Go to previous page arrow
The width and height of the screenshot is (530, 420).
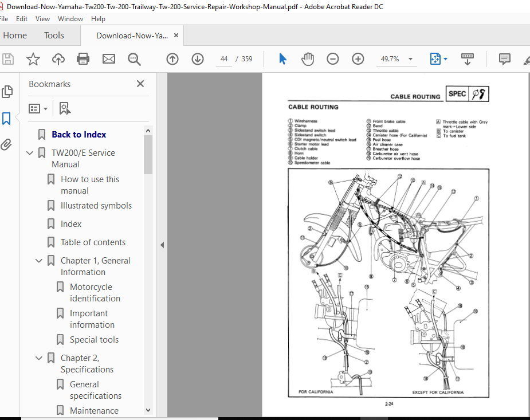point(172,59)
